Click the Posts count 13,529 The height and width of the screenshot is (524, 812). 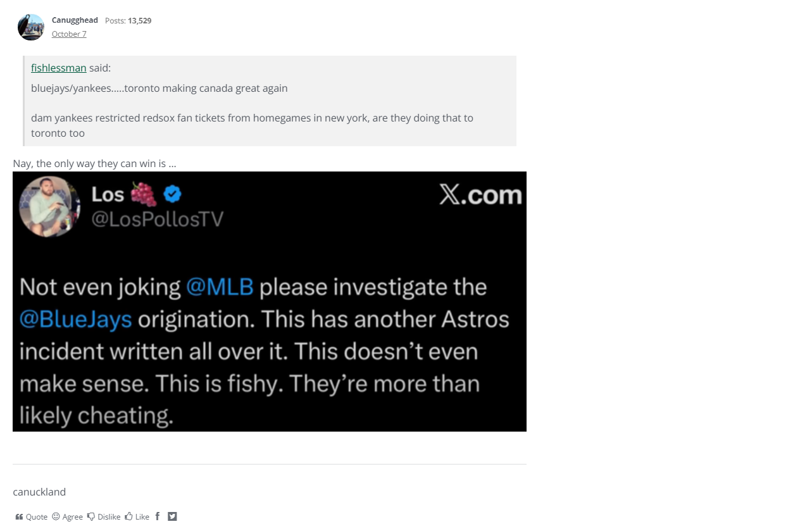[139, 21]
